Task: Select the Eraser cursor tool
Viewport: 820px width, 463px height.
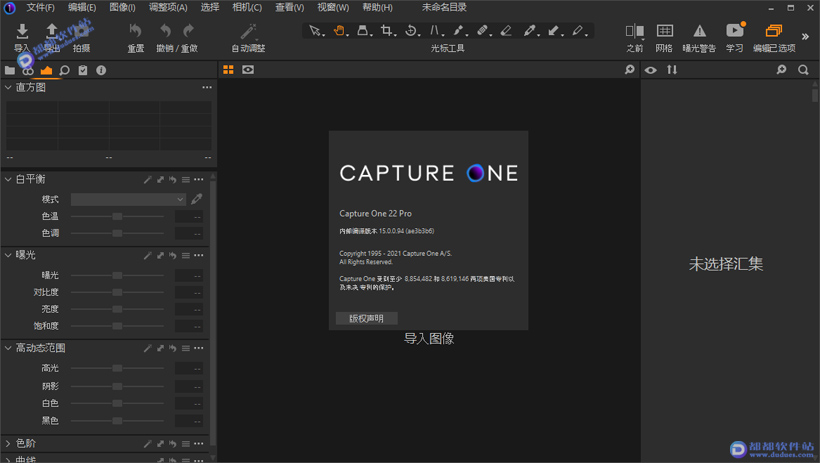Action: click(x=506, y=31)
